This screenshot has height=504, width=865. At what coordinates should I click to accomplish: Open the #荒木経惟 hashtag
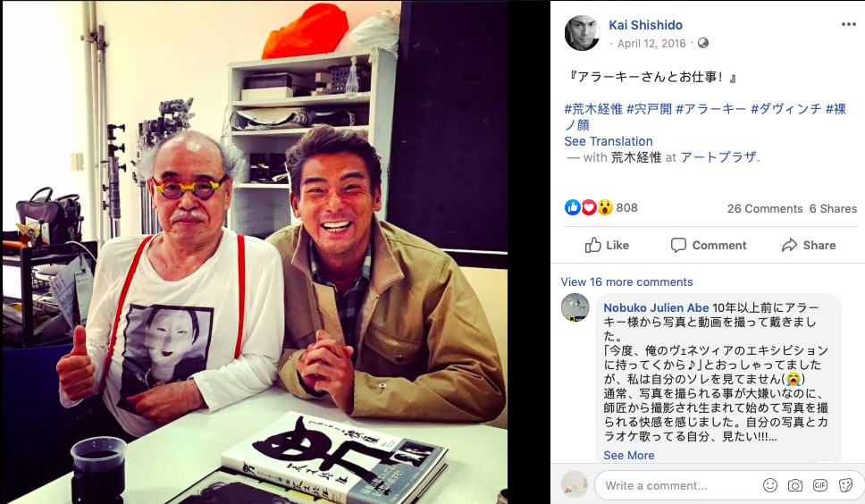pos(593,109)
